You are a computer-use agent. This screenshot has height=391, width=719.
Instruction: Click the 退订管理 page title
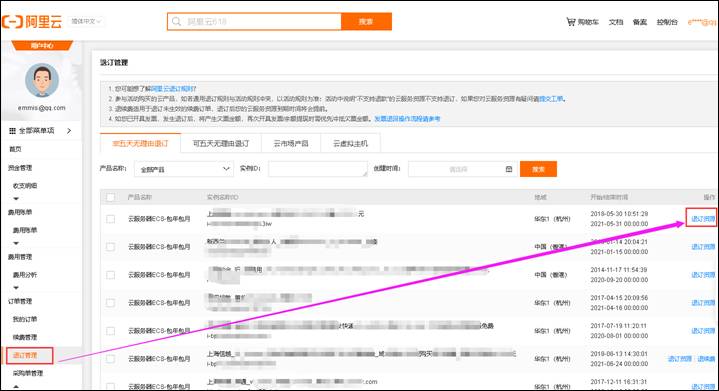pos(114,62)
